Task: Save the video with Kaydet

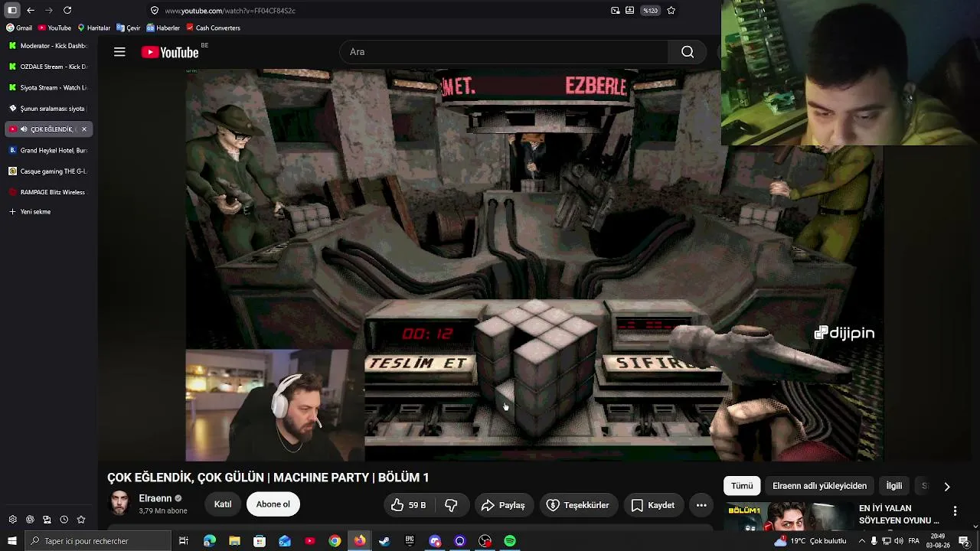Action: click(x=653, y=505)
